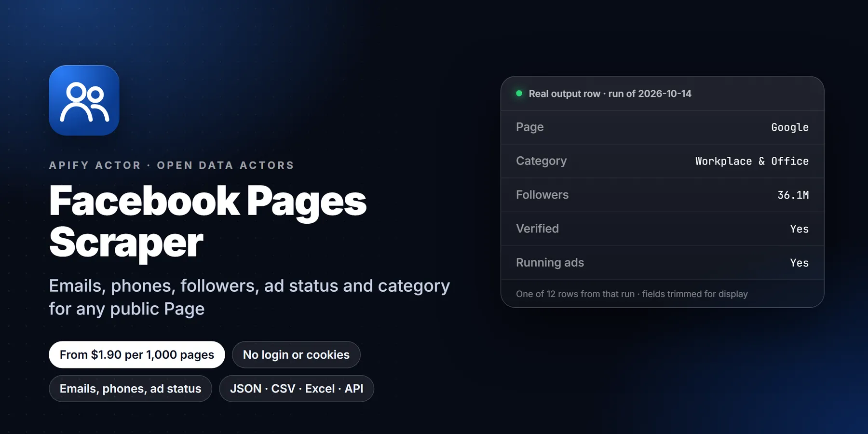Select the 'Yes' value in Verified row
Viewport: 868px width, 434px height.
coord(800,229)
